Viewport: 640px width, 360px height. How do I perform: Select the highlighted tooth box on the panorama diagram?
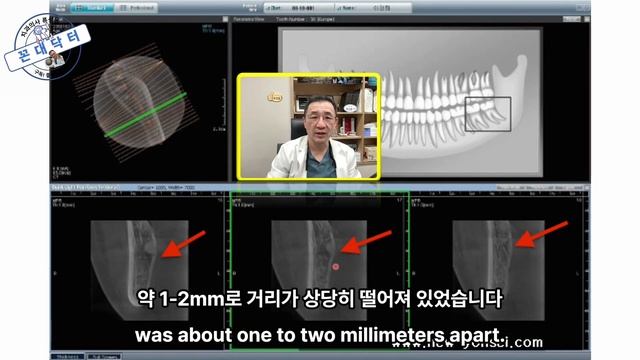point(488,114)
